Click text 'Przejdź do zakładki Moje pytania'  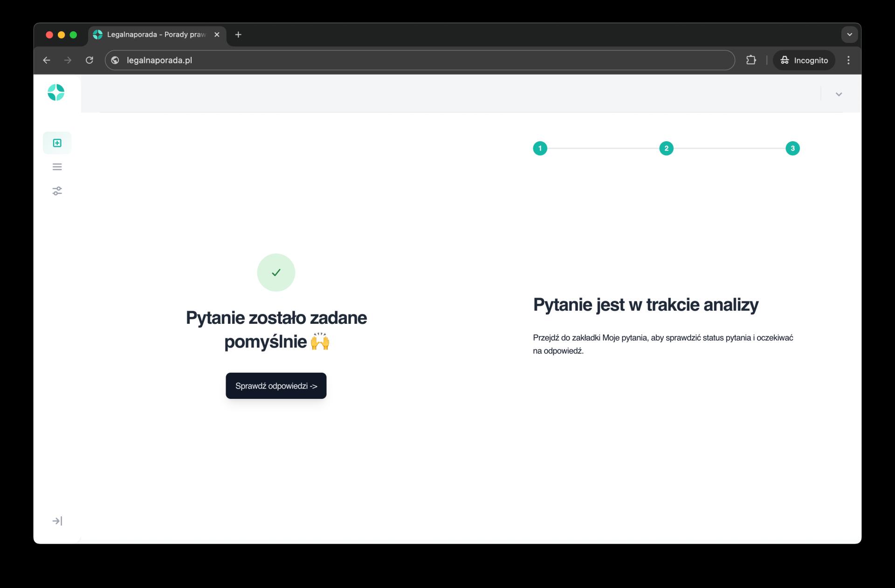coord(591,338)
